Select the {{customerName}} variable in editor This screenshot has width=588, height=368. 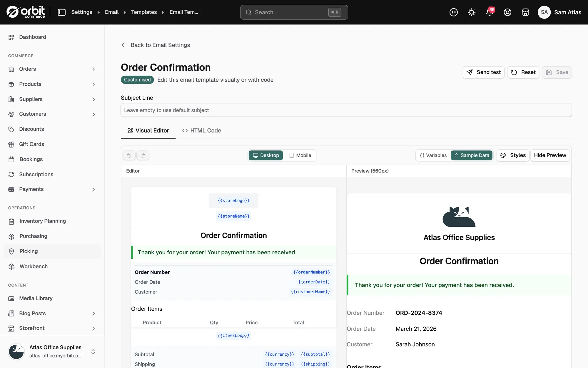point(310,291)
